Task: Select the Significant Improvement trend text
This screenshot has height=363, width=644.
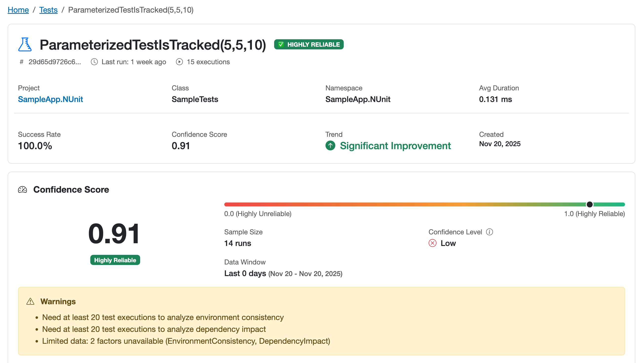Action: click(396, 146)
